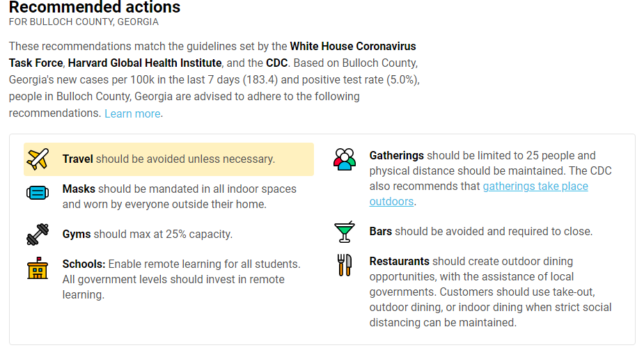This screenshot has width=644, height=350.
Task: Click the bold Masks label
Action: [x=79, y=189]
